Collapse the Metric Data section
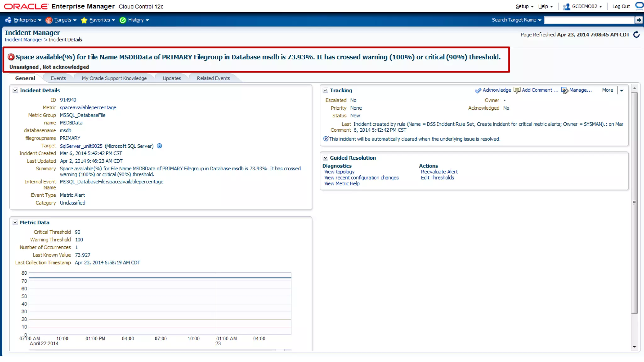The width and height of the screenshot is (644, 362). click(15, 222)
